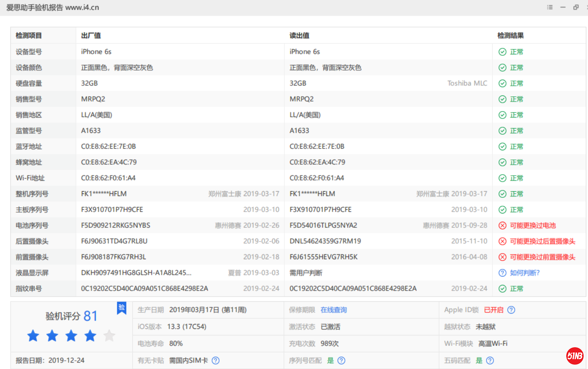This screenshot has height=369, width=588.
Task: Click the empty fifth rating star
Action: [109, 336]
